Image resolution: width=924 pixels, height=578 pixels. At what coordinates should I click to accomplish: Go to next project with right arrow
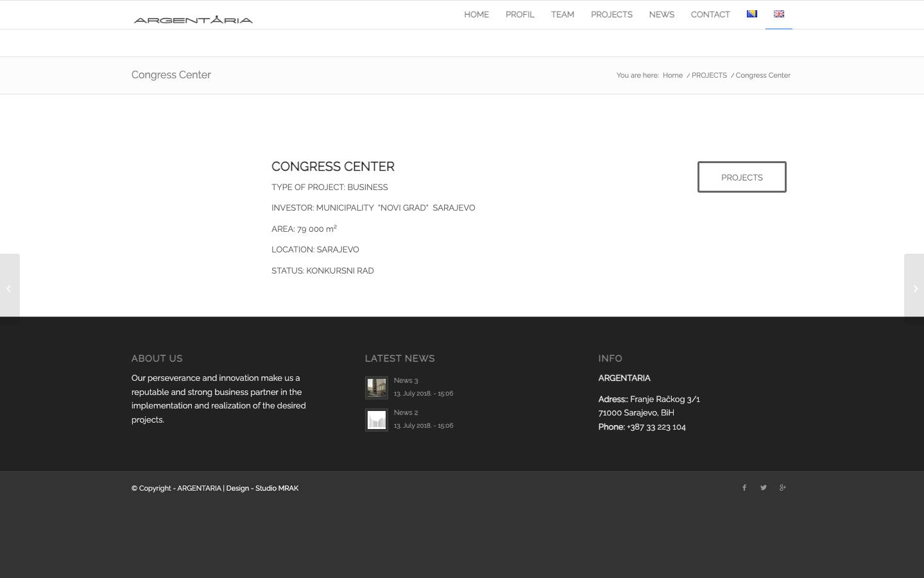click(914, 289)
